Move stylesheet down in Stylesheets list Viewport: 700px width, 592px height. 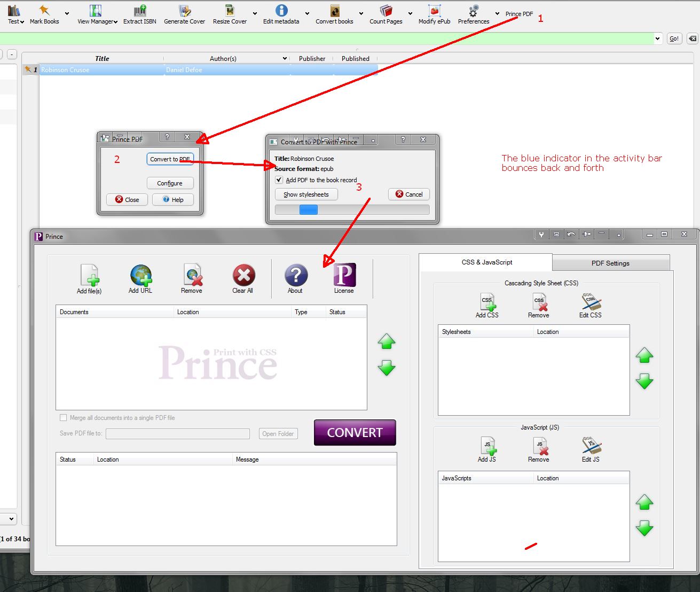click(x=644, y=381)
